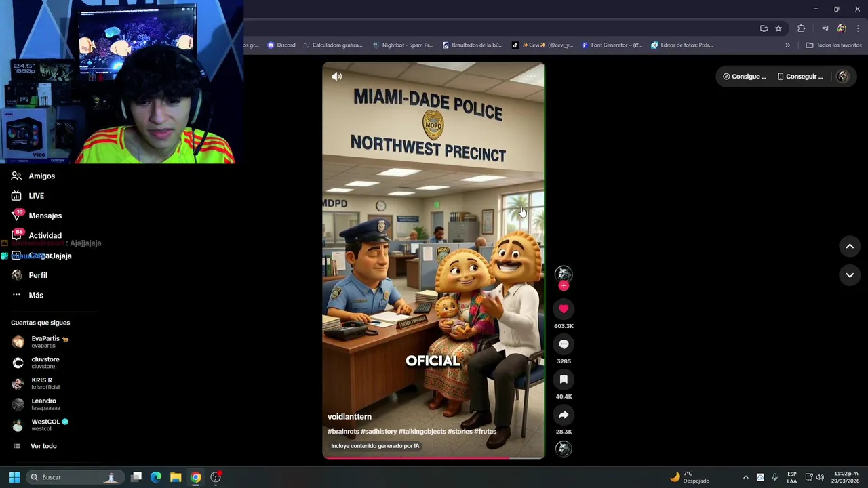Viewport: 868px width, 488px height.
Task: Open the voidlanttern username link
Action: point(349,417)
